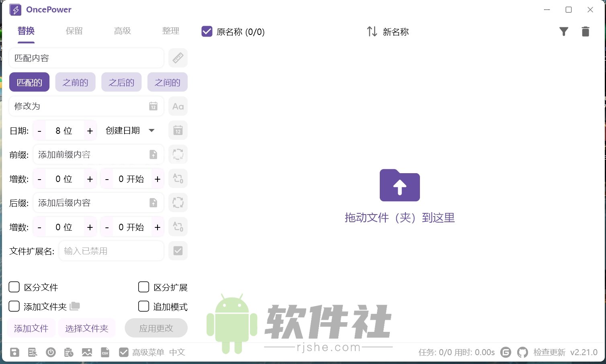Click the file upload icon in 前缀 field

[x=153, y=155]
